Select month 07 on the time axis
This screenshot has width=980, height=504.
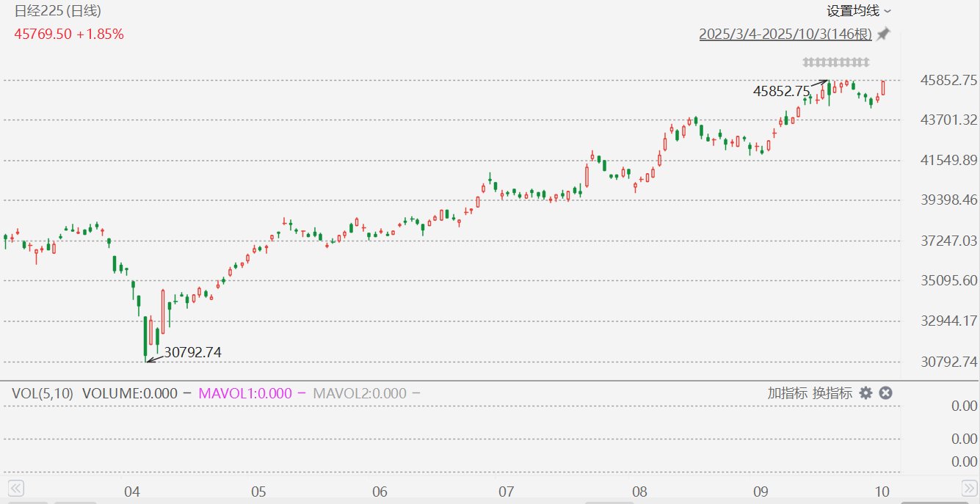(x=505, y=492)
